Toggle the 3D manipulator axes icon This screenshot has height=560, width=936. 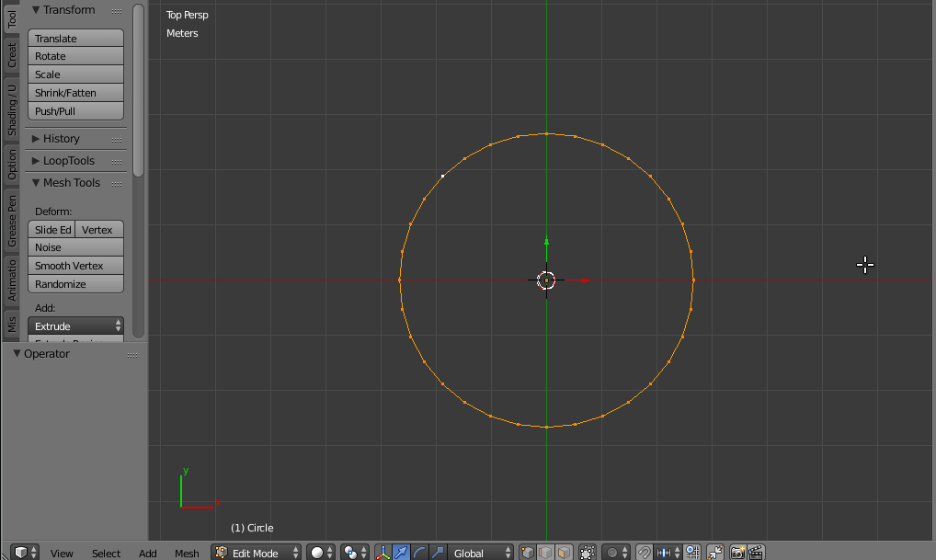(x=383, y=553)
